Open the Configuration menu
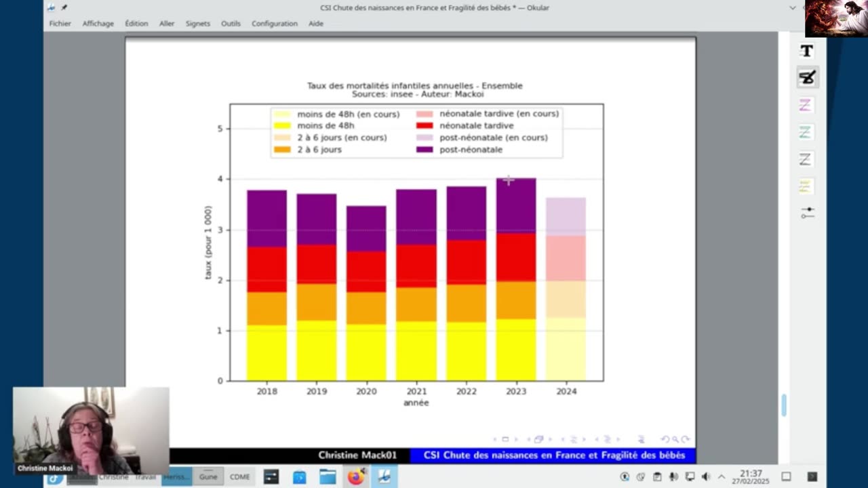 (x=275, y=23)
